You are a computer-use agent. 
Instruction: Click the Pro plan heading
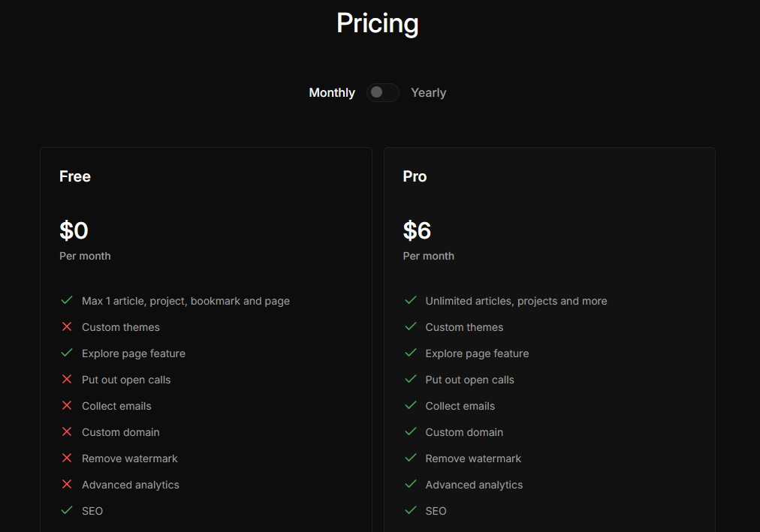415,176
